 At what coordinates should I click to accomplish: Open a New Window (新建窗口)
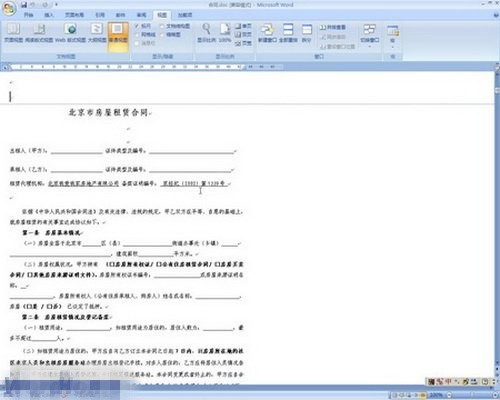pyautogui.click(x=267, y=33)
